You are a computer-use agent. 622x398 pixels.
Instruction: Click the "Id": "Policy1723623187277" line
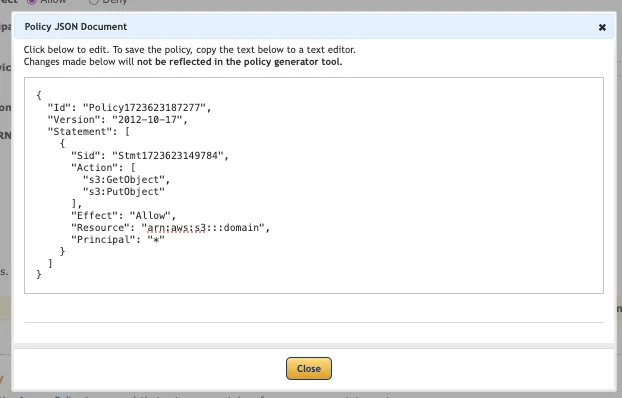pyautogui.click(x=129, y=108)
